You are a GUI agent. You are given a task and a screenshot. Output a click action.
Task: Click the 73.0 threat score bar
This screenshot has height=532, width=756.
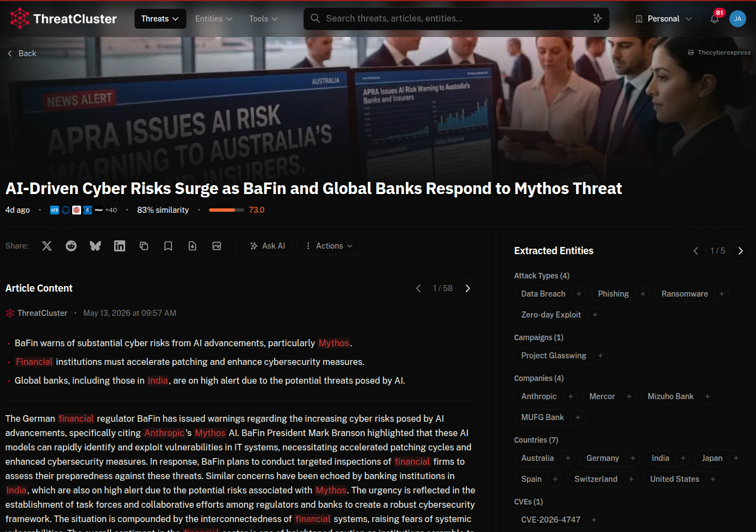(x=227, y=210)
